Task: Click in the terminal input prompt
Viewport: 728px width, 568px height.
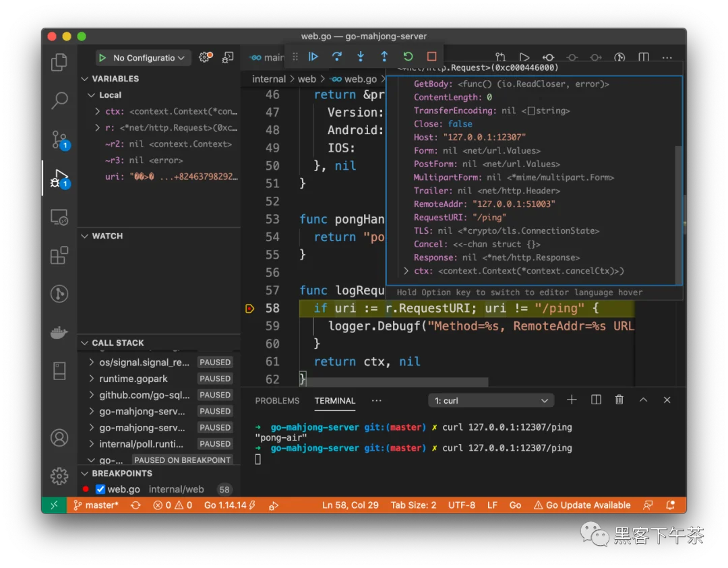Action: pos(258,460)
